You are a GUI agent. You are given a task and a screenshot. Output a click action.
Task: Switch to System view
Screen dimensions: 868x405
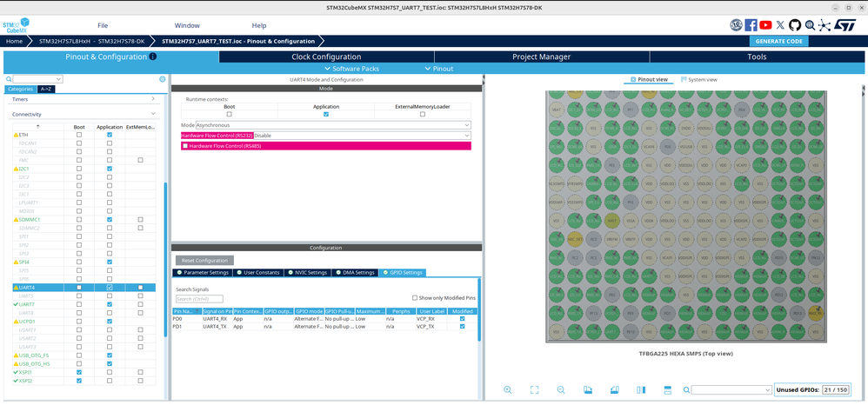(699, 80)
